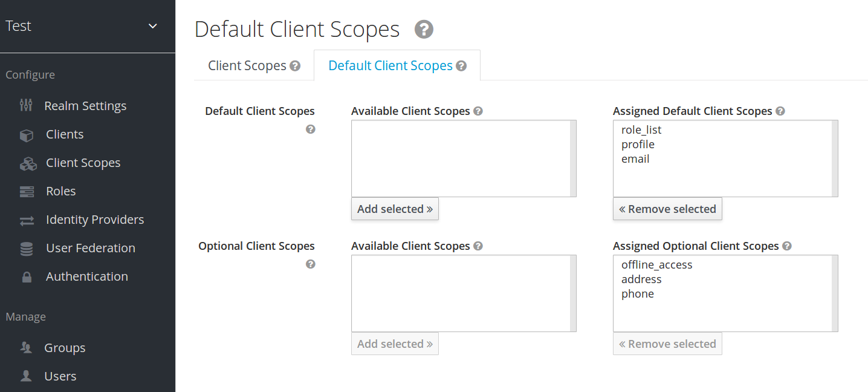
Task: Click scrollbar of upper Available Client Scopes list
Action: pyautogui.click(x=573, y=158)
